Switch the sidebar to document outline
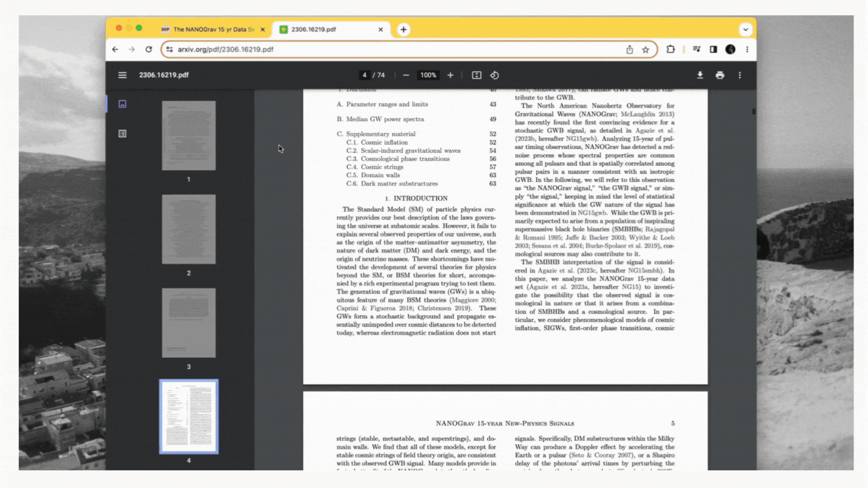868x488 pixels. coord(122,134)
